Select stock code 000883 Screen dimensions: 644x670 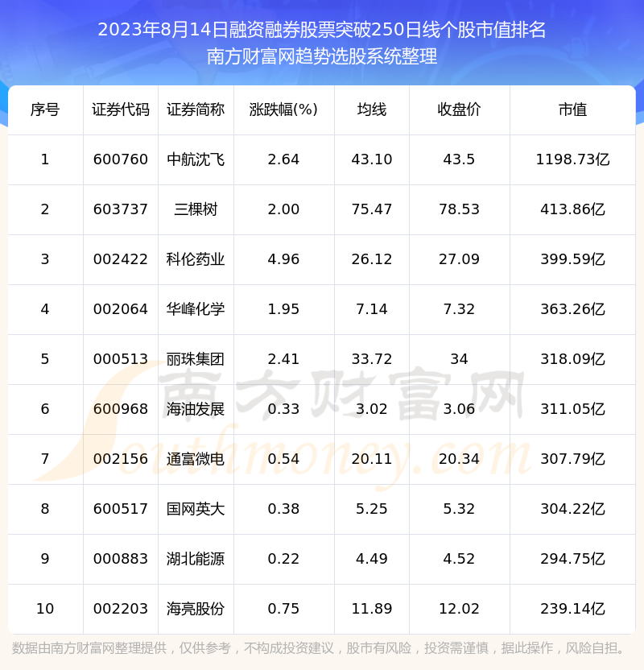121,559
